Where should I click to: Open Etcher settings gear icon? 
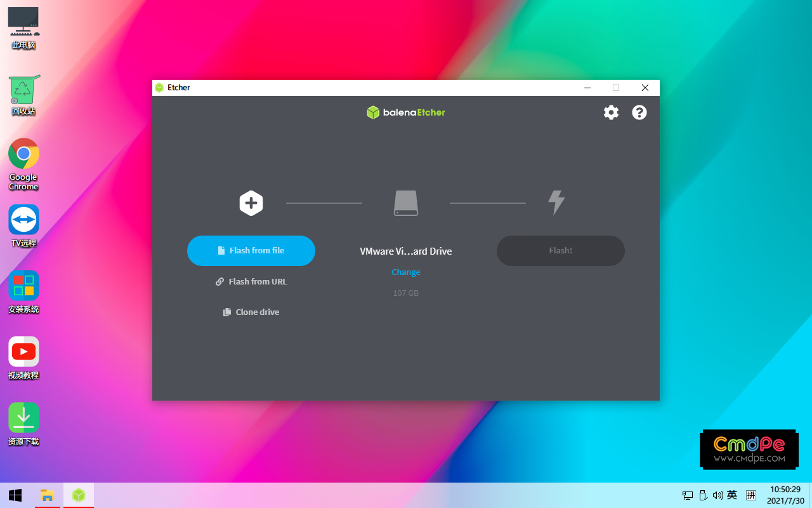click(611, 112)
